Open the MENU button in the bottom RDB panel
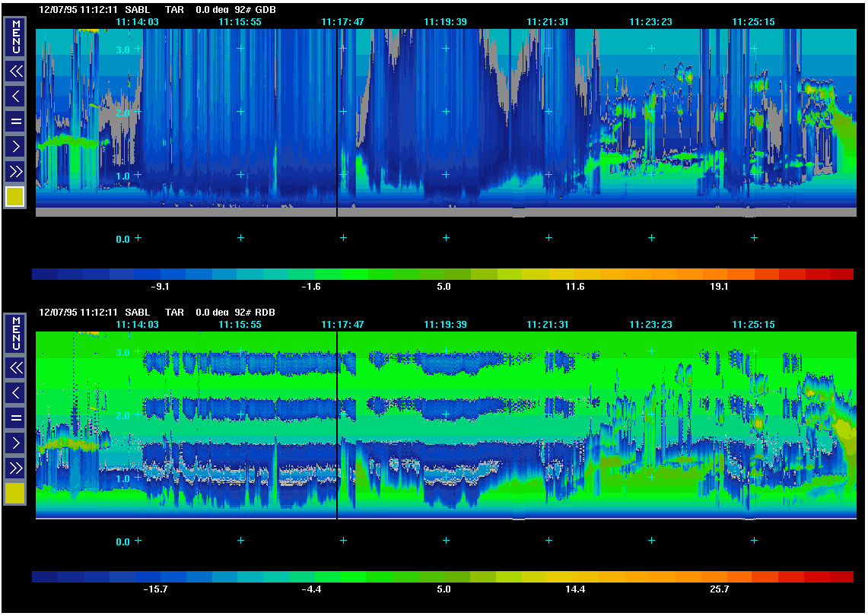The image size is (868, 616). click(15, 333)
